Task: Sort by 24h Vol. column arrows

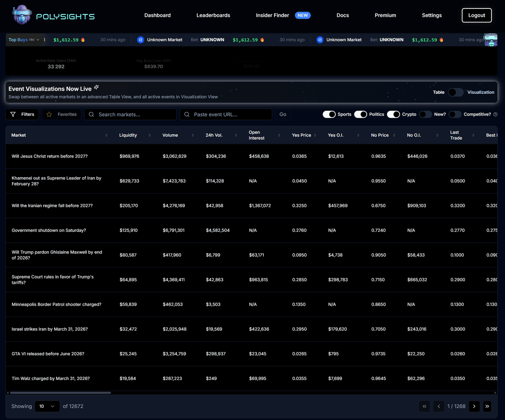Action: tap(236, 135)
